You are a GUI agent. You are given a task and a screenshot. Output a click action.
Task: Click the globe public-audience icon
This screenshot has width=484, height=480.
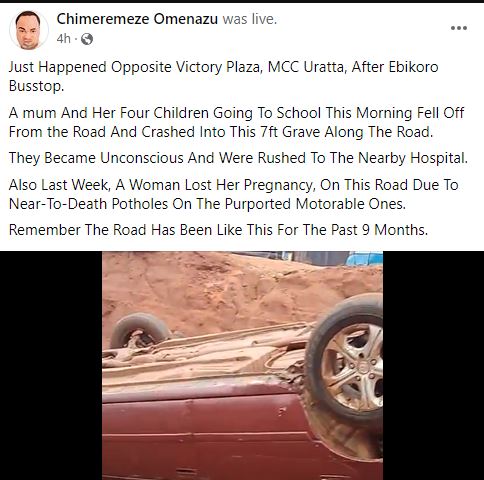point(87,39)
